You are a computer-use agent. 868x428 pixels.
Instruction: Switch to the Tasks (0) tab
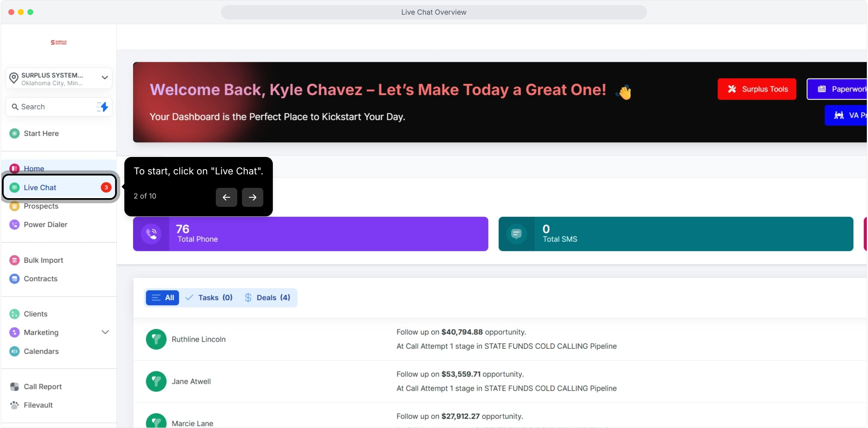[x=209, y=298]
